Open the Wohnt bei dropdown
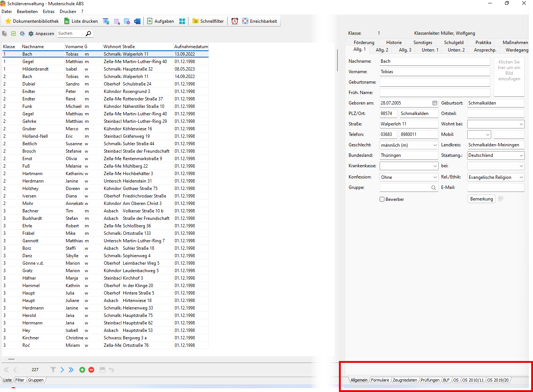This screenshot has width=533, height=392. 521,124
